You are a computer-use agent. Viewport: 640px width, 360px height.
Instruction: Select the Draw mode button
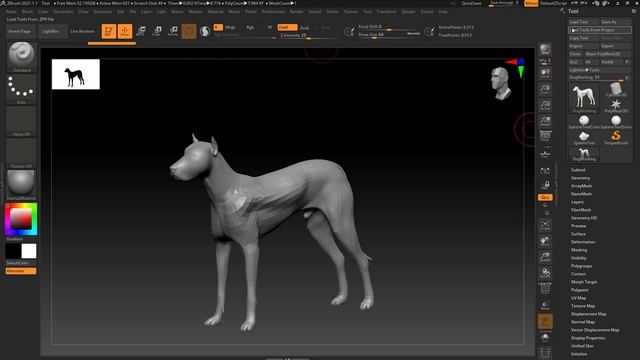[x=125, y=31]
